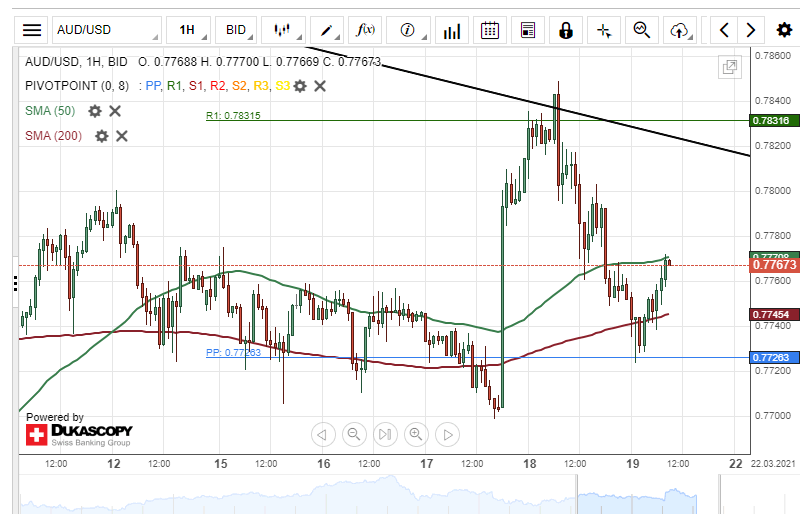Go to next with right arrow

click(x=750, y=30)
